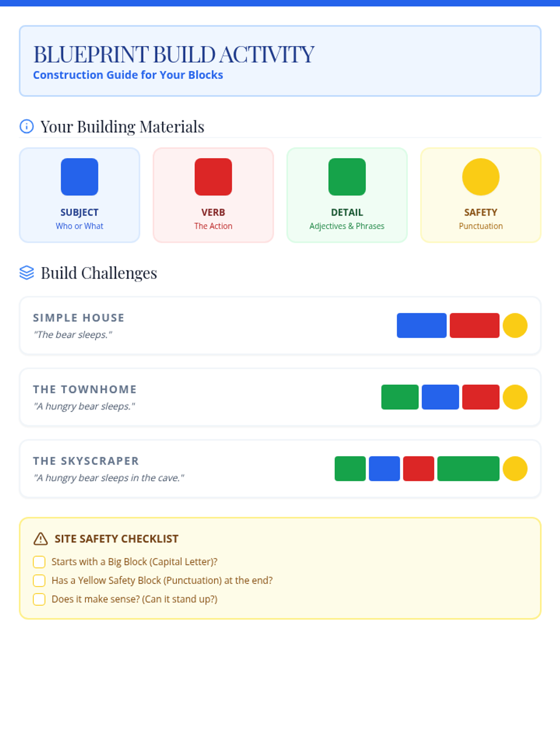Screen dimensions: 560x747
Task: Click the layers icon beside Build Challenges
Action: (27, 273)
